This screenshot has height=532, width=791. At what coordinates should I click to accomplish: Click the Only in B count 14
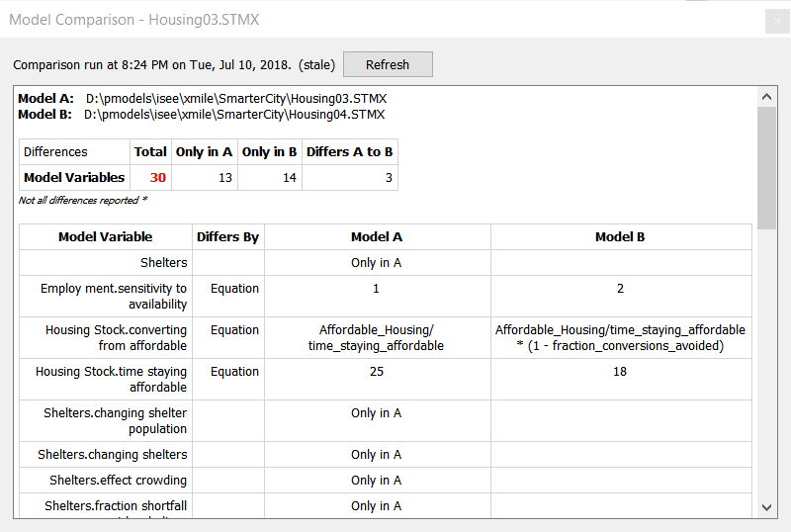coord(289,178)
